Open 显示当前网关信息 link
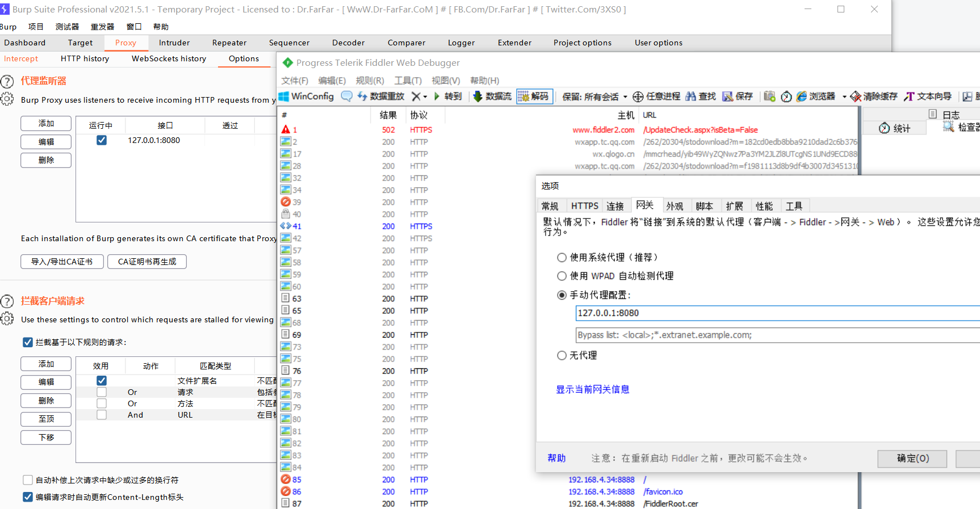 click(593, 389)
